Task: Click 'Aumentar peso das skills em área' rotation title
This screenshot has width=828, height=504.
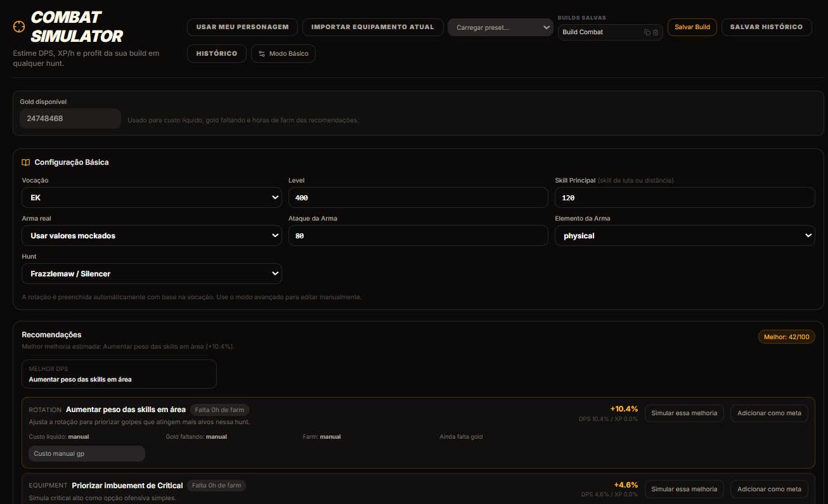Action: tap(126, 410)
